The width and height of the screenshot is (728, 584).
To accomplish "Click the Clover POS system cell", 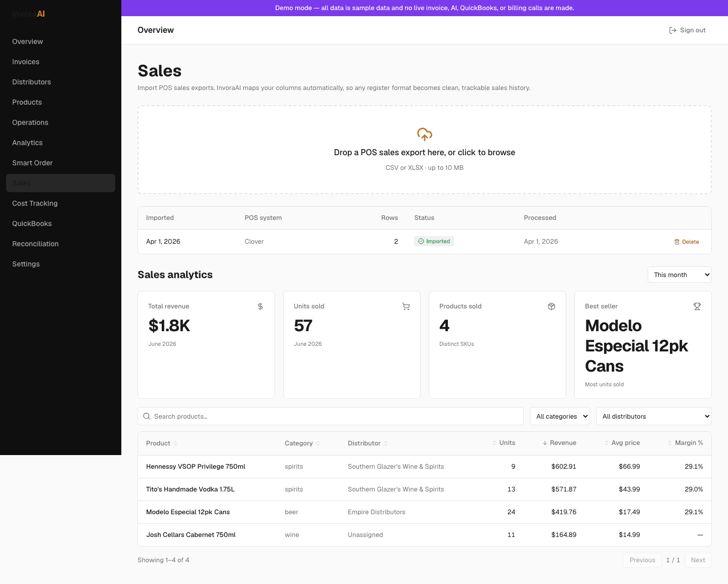I will [254, 242].
